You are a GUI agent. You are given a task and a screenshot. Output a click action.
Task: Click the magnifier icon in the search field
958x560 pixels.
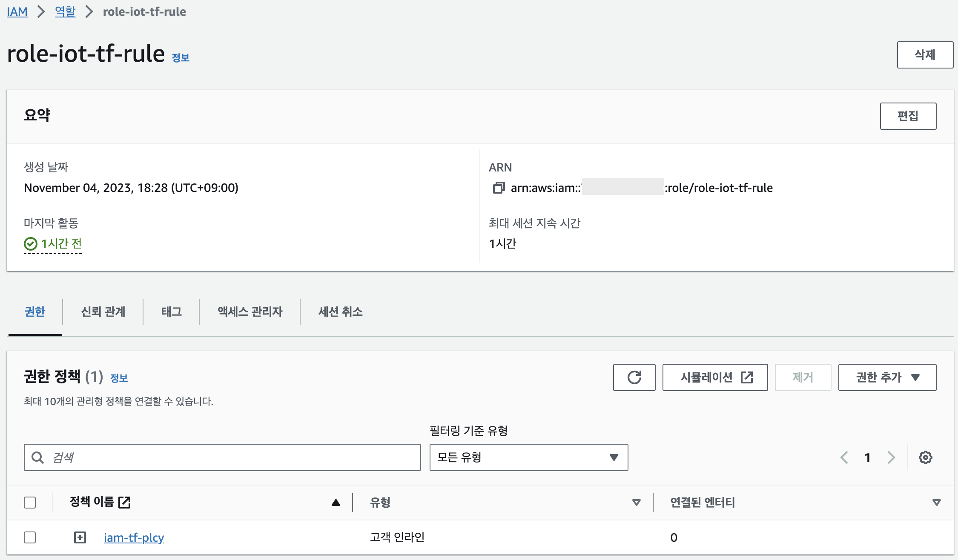click(38, 457)
